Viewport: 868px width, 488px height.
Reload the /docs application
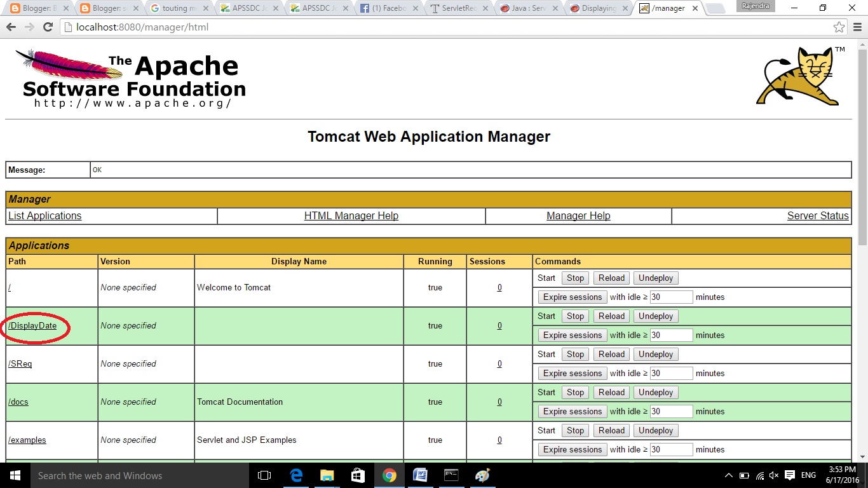(x=611, y=393)
